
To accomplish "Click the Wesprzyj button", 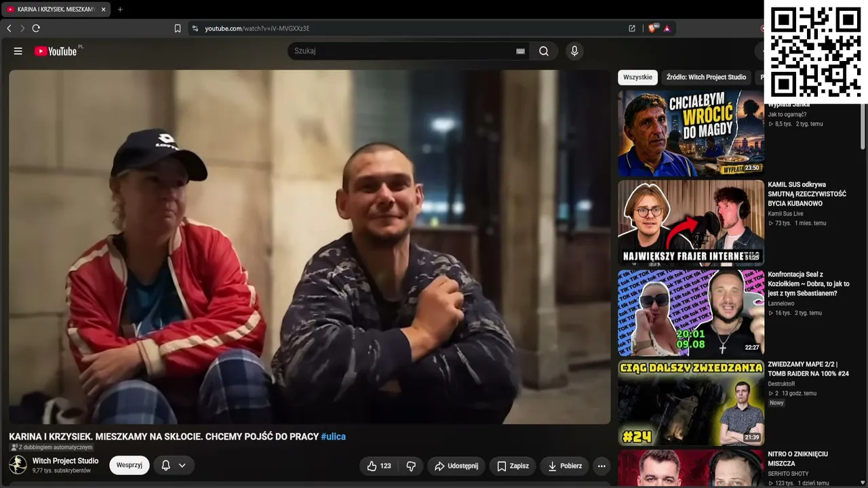I will (x=130, y=466).
